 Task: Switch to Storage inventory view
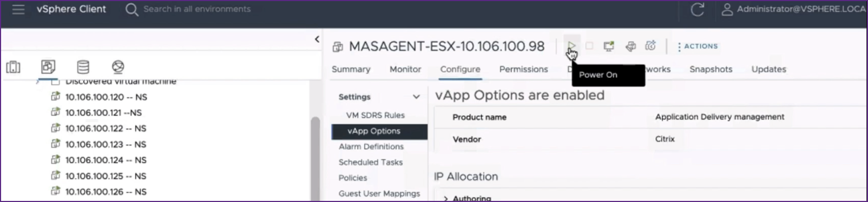(83, 67)
